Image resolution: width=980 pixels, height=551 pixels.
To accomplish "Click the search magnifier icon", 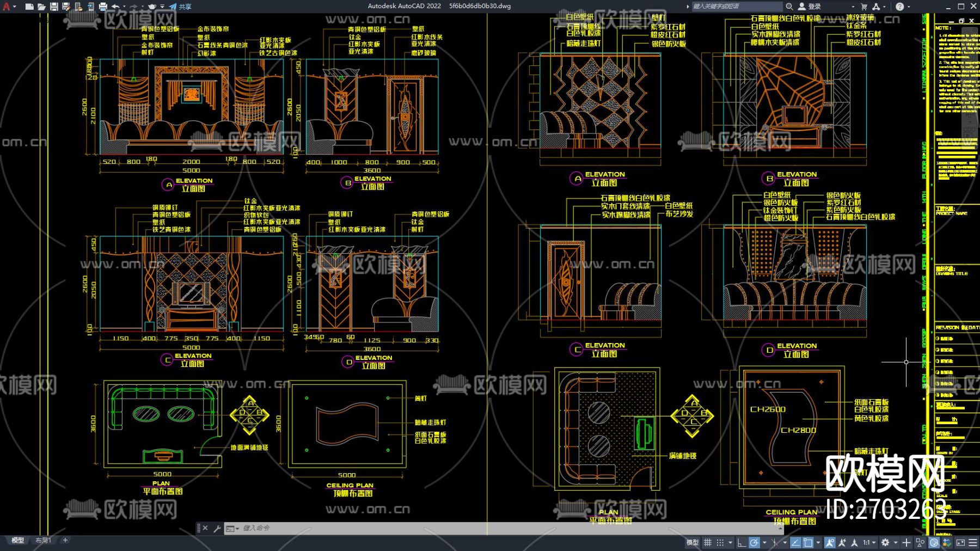I will (789, 7).
